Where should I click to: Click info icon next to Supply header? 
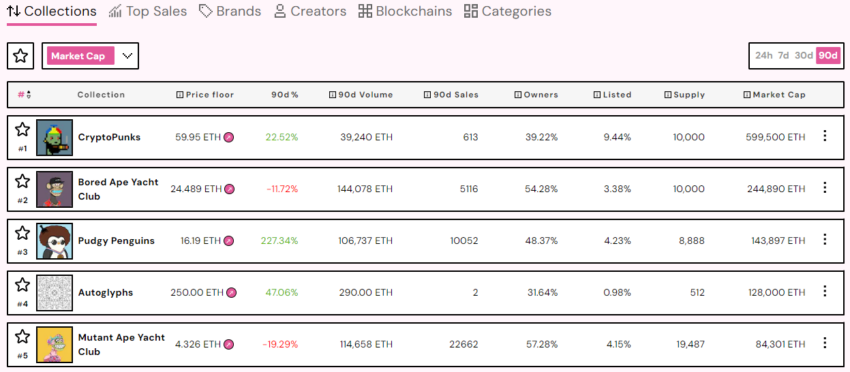coord(668,95)
